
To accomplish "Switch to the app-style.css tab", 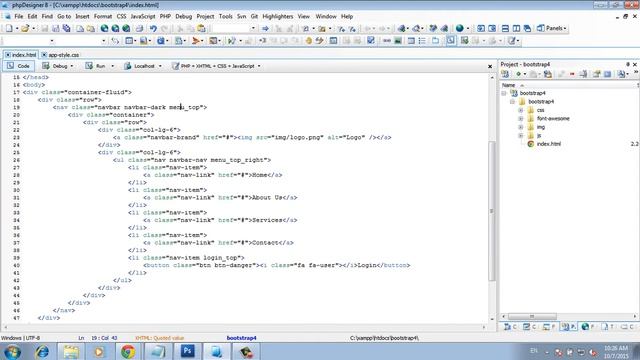I will pyautogui.click(x=60, y=55).
